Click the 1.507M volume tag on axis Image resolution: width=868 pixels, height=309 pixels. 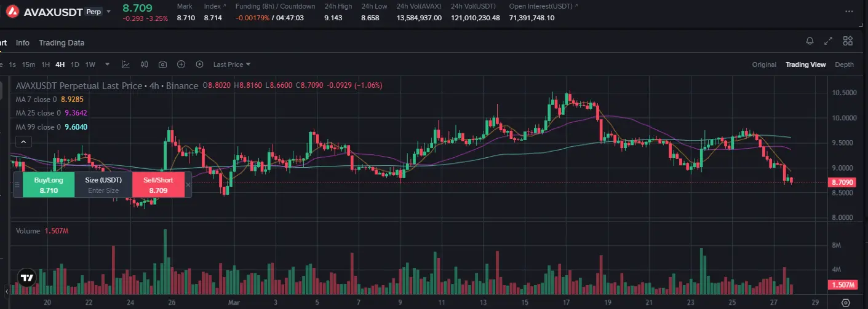point(842,286)
